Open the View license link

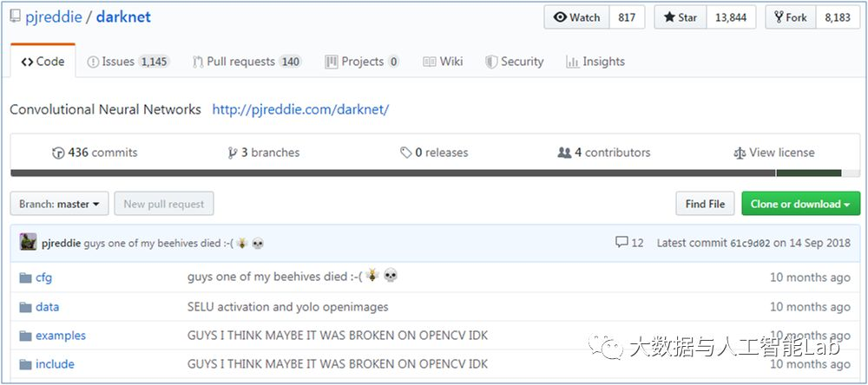click(x=774, y=153)
